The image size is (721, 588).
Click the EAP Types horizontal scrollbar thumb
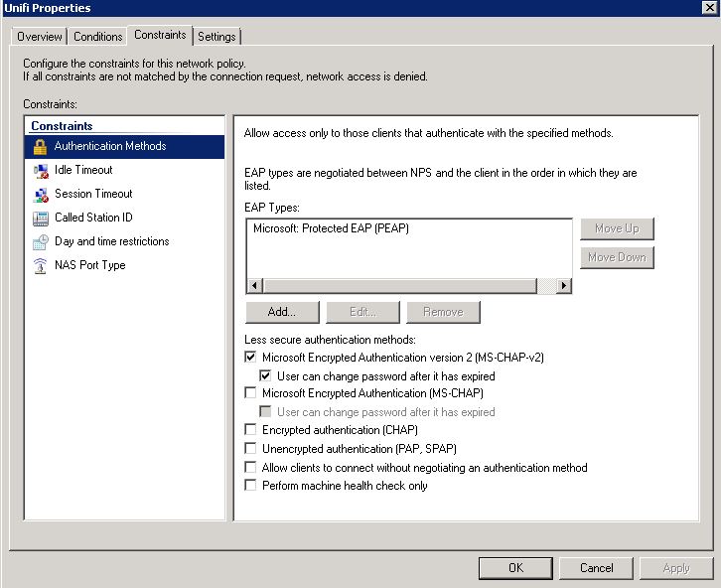point(399,285)
